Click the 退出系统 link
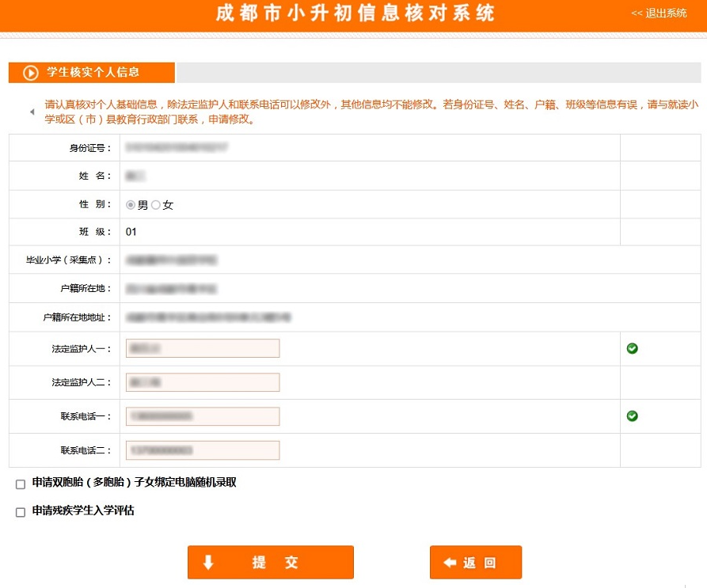 (659, 13)
